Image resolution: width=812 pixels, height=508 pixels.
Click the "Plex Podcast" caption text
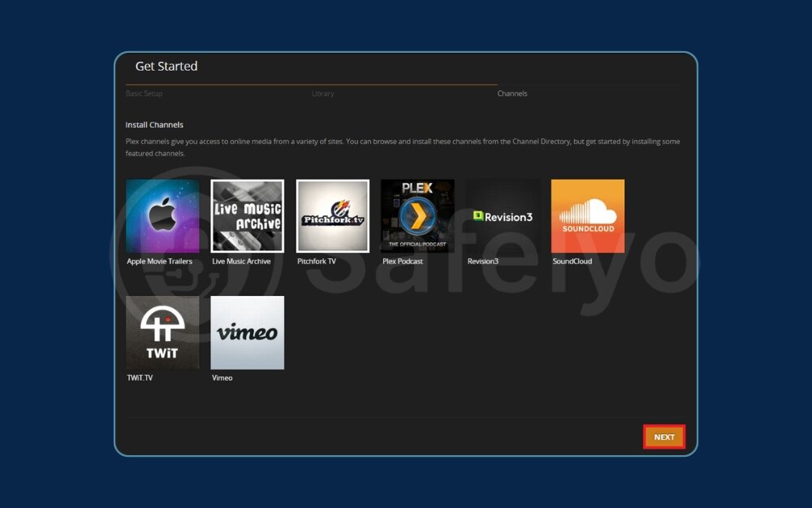(x=403, y=262)
